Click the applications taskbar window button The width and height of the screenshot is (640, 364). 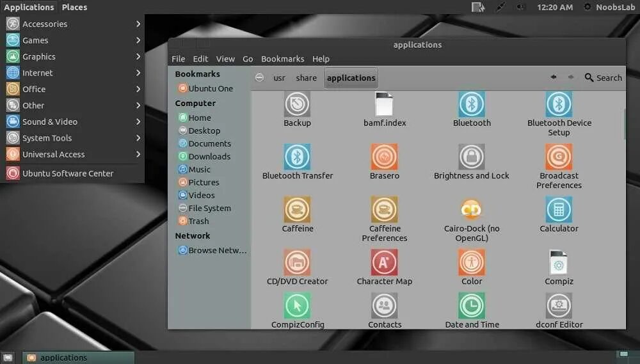coord(78,358)
